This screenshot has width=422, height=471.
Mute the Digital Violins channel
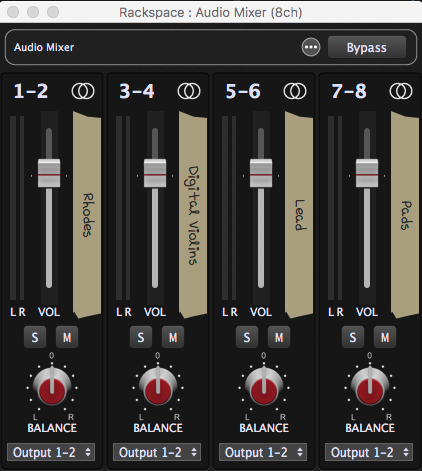173,337
